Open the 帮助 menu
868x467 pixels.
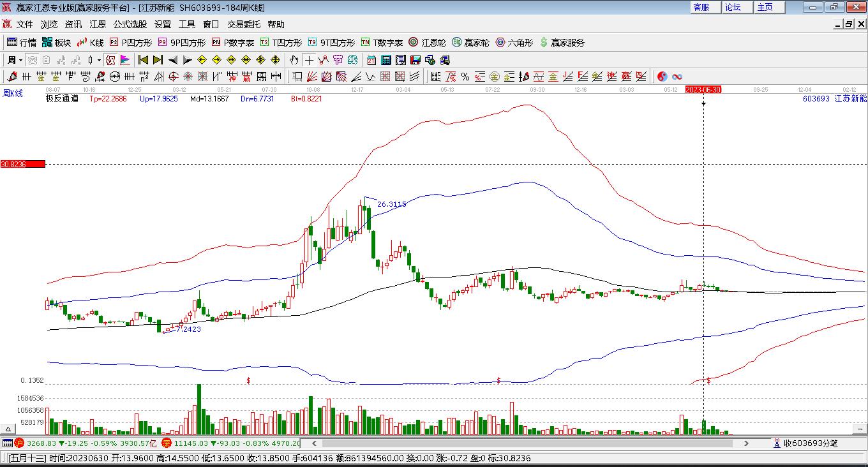click(x=276, y=24)
